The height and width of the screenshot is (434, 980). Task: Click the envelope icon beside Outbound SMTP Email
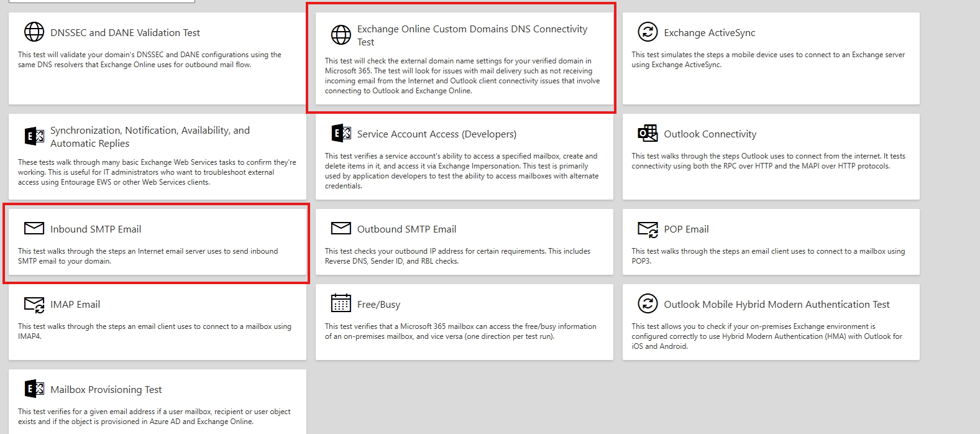point(341,228)
